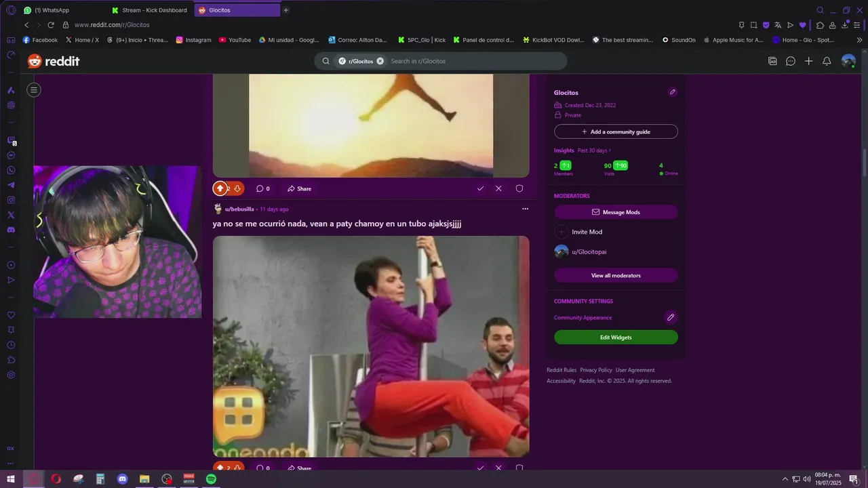Open u/bebusilla profile link
868x488 pixels.
[239, 209]
